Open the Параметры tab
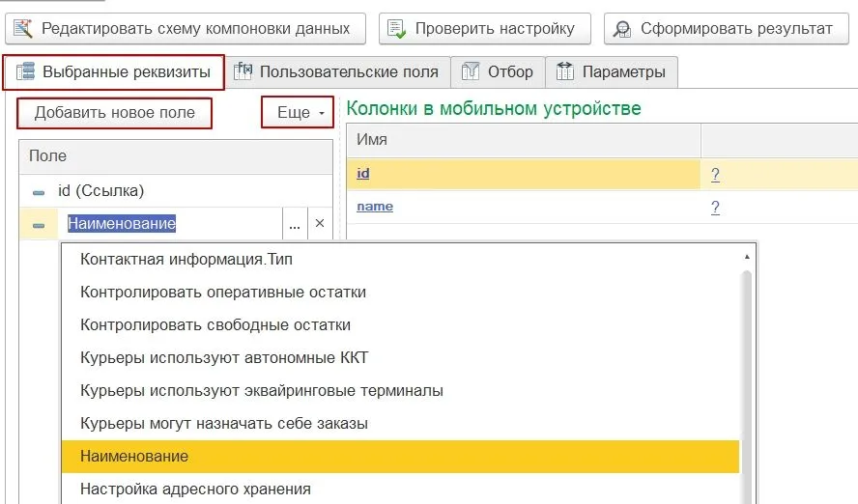 [x=612, y=71]
